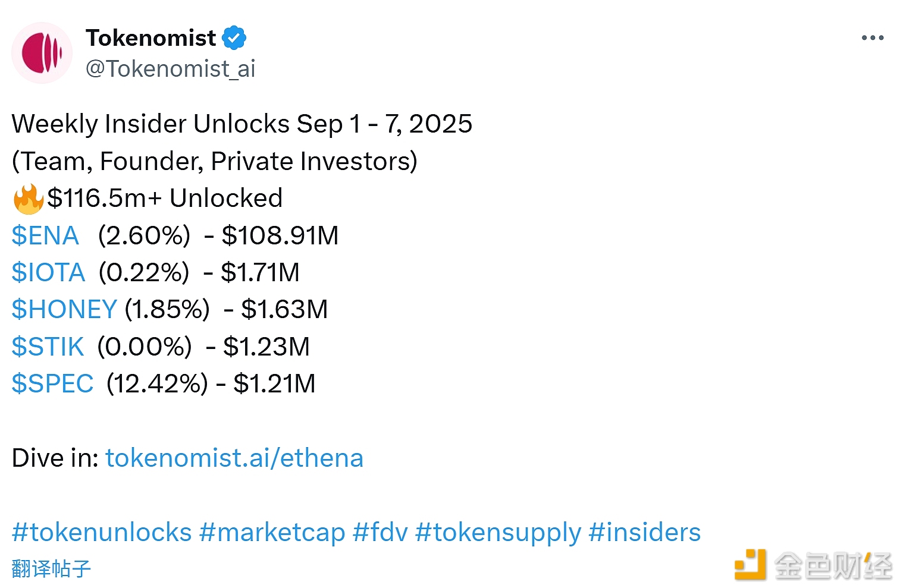Click the 翻译帖子 translate post button
Image resolution: width=900 pixels, height=588 pixels.
coord(51,568)
